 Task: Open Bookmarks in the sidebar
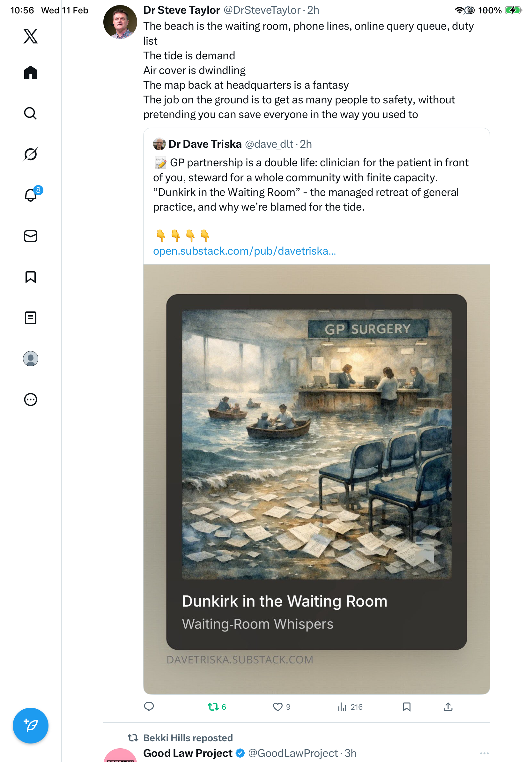tap(31, 277)
